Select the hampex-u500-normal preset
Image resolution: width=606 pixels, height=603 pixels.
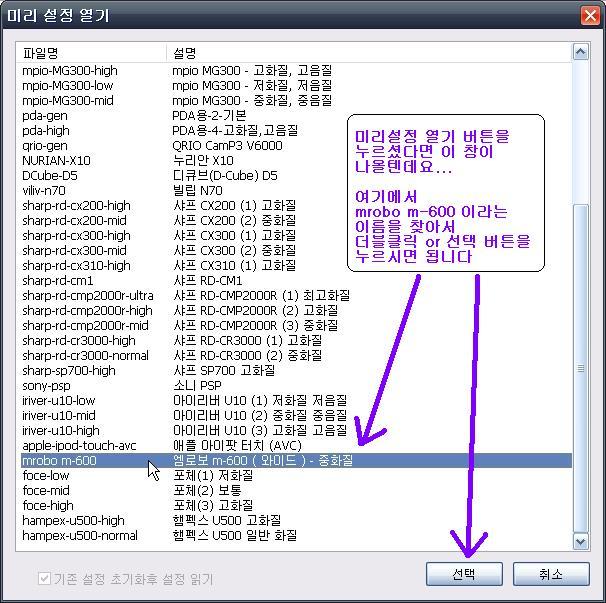point(296,535)
